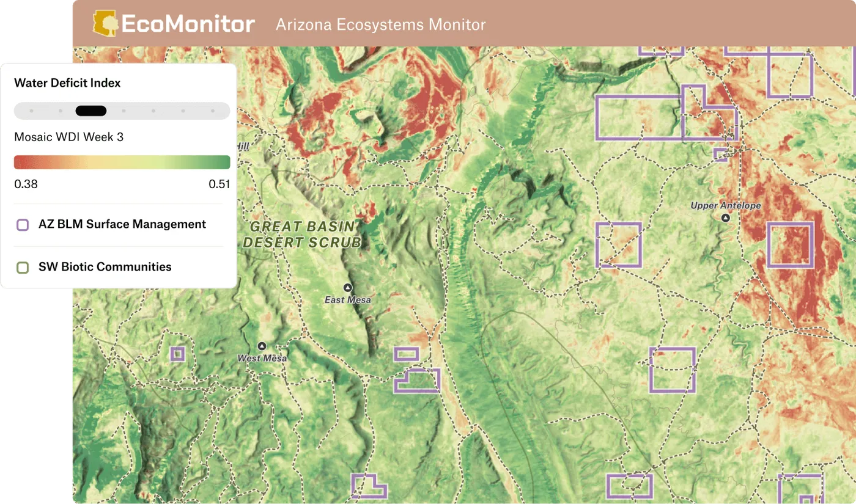
Task: Pick the week 6 dot on WDI slider
Action: (183, 111)
